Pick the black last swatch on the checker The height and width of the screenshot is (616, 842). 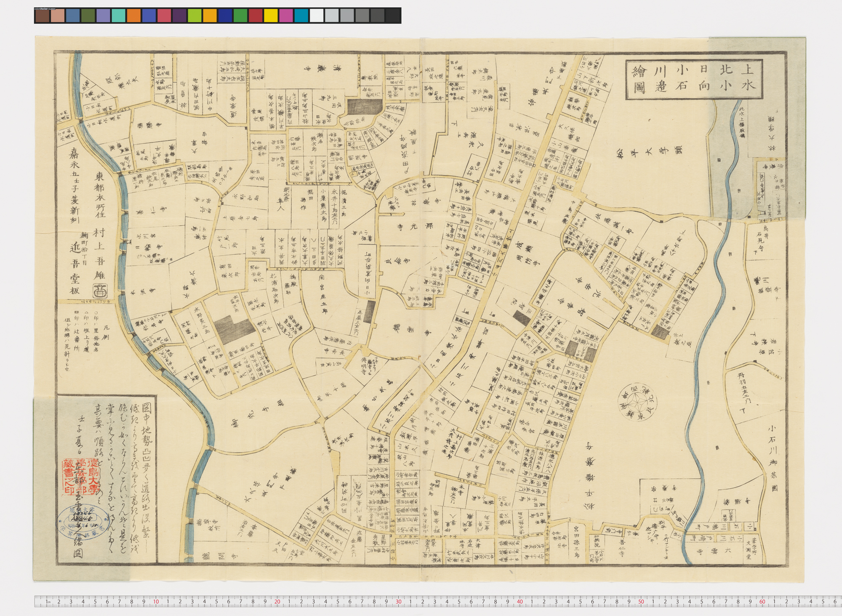pos(392,16)
